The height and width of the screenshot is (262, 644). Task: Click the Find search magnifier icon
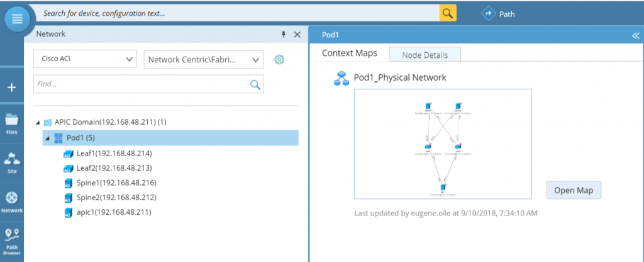tap(255, 85)
